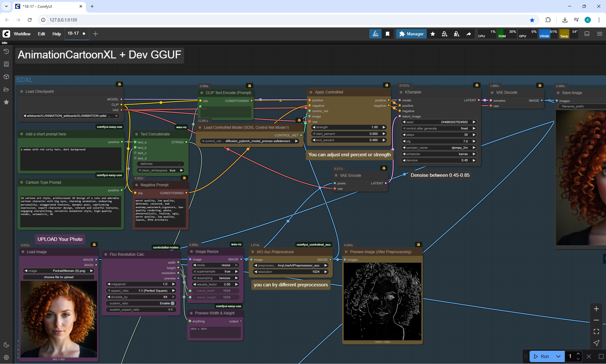606x364 pixels.
Task: Open the Workflows folder sidebar icon
Action: pyautogui.click(x=6, y=89)
